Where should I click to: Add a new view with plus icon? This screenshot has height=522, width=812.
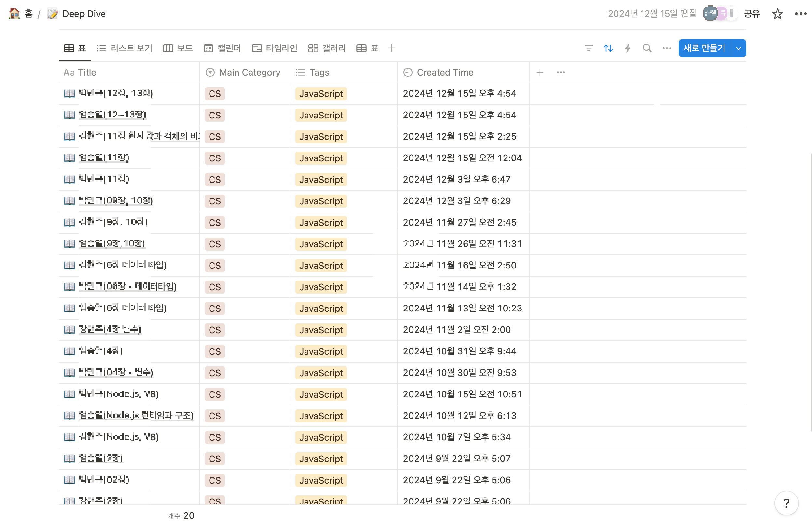tap(391, 48)
